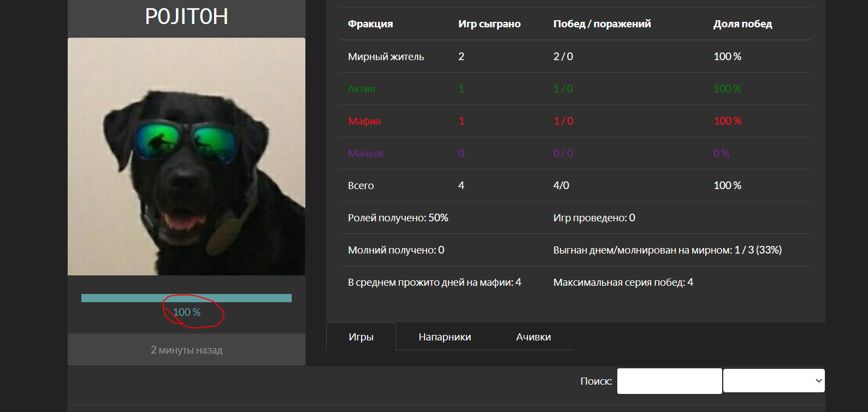
Task: Select the Мирный житель faction row
Action: point(386,56)
